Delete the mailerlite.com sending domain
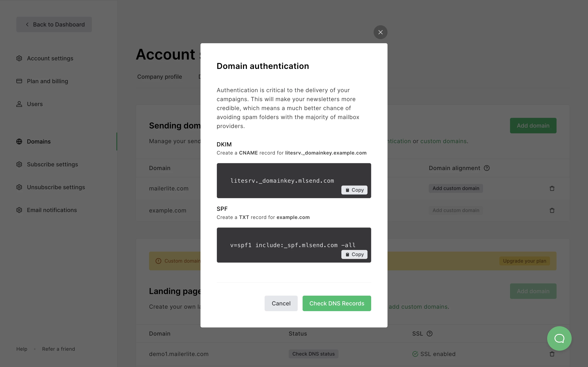 point(552,188)
